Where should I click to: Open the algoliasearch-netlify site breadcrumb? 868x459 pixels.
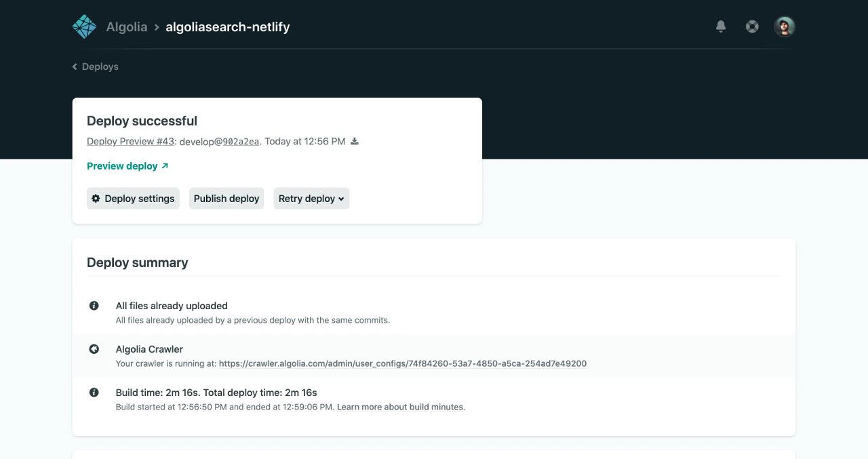click(228, 27)
